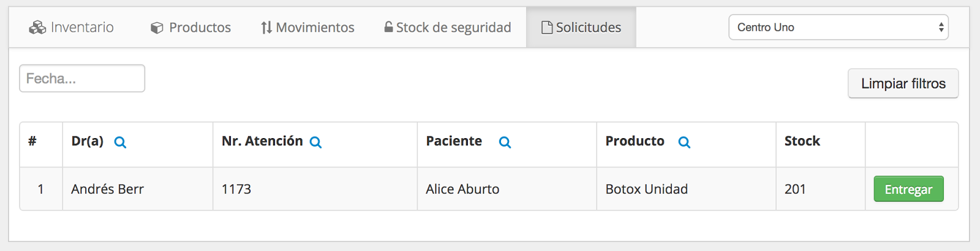Go to the Movimientos tab
The image size is (980, 251).
coord(307,28)
